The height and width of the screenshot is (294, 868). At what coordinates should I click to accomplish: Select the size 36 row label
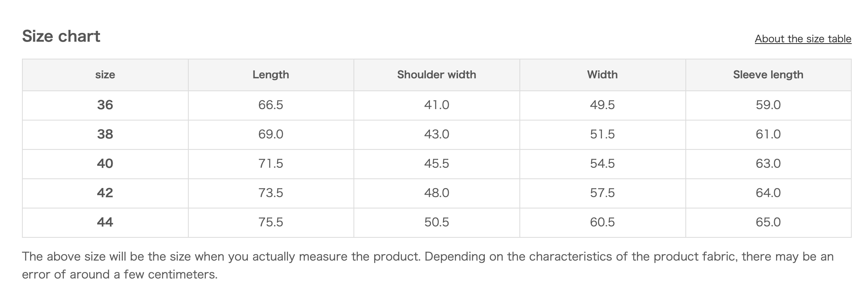pyautogui.click(x=105, y=105)
